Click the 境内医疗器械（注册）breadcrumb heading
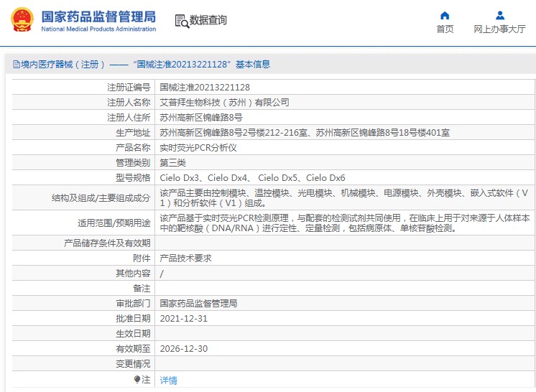The height and width of the screenshot is (392, 536). click(x=63, y=64)
